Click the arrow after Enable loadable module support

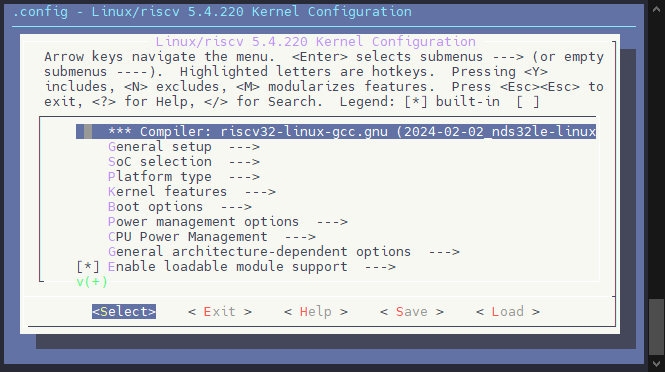(380, 267)
